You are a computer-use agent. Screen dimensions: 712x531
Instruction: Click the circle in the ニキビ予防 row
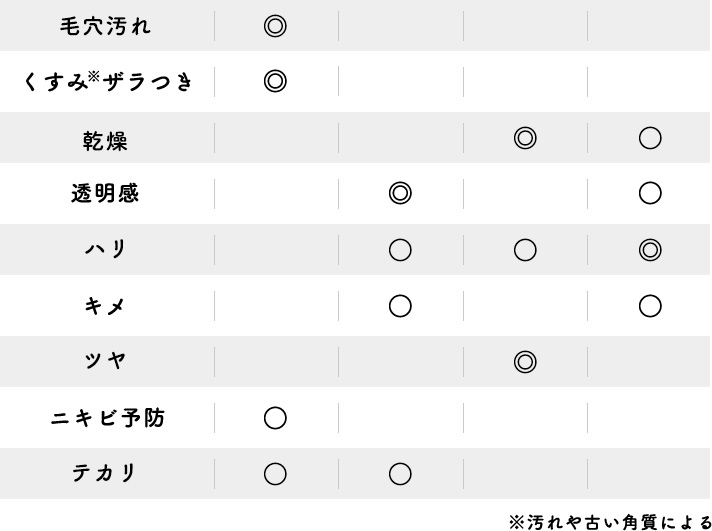[275, 418]
